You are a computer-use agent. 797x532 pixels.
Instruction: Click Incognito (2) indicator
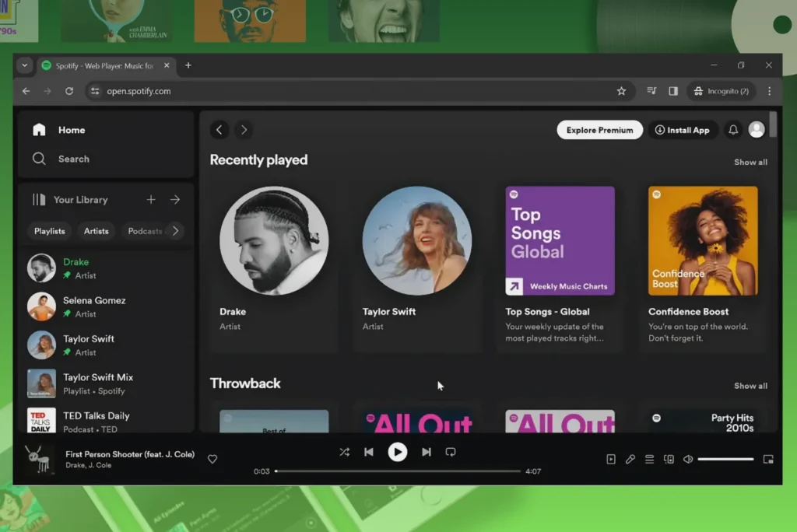721,91
